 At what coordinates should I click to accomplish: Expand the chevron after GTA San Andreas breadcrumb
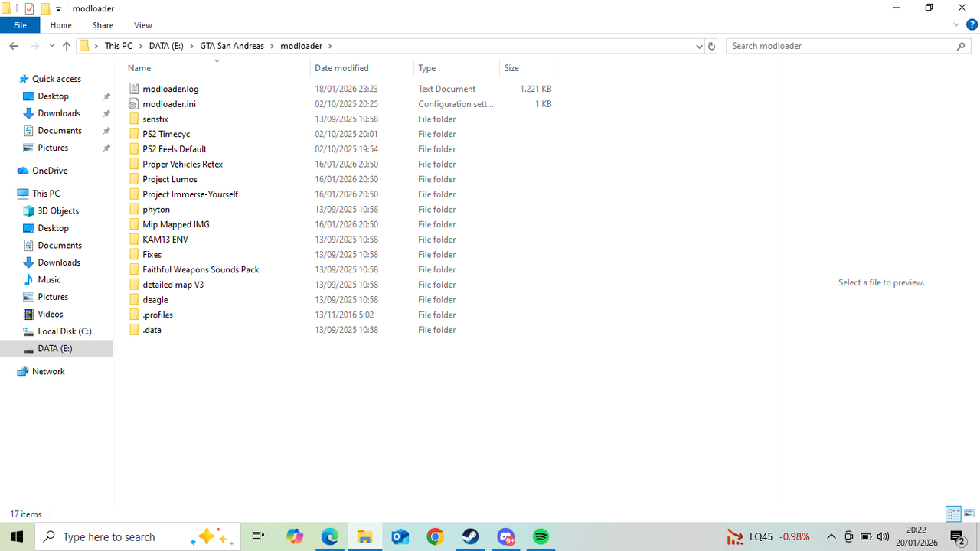pyautogui.click(x=272, y=46)
